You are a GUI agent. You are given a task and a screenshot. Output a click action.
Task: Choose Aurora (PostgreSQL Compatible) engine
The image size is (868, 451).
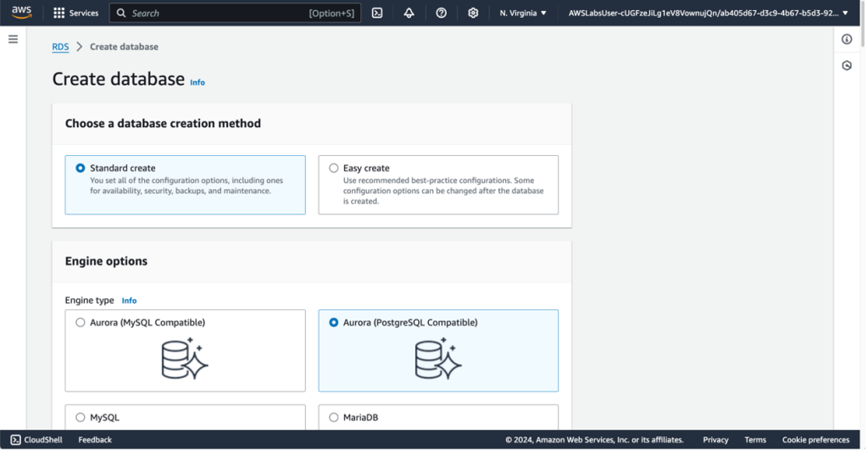click(x=438, y=350)
